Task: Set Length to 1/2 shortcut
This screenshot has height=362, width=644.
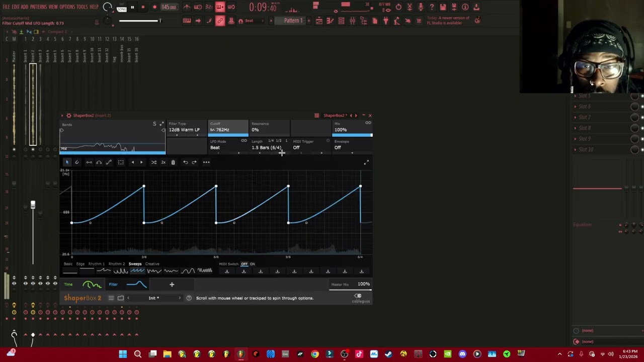Action: click(279, 141)
